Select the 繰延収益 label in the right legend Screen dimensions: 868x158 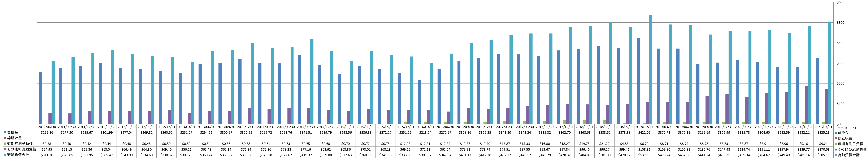tap(845, 138)
